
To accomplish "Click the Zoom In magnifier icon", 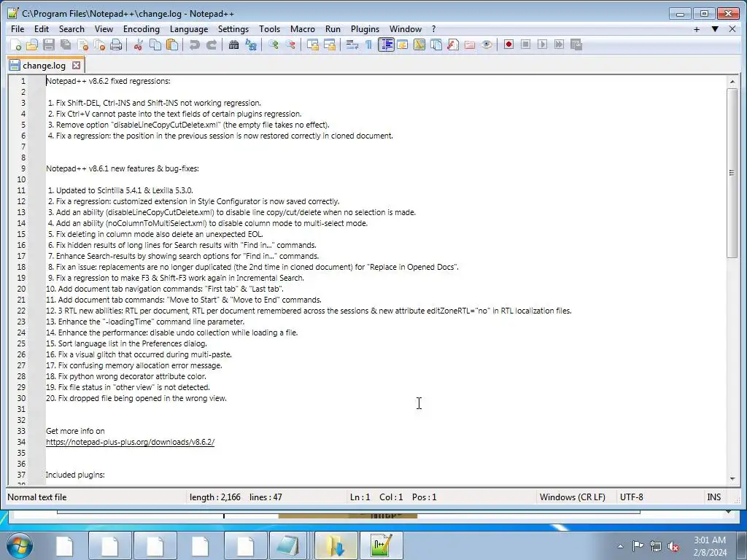I will pyautogui.click(x=274, y=44).
